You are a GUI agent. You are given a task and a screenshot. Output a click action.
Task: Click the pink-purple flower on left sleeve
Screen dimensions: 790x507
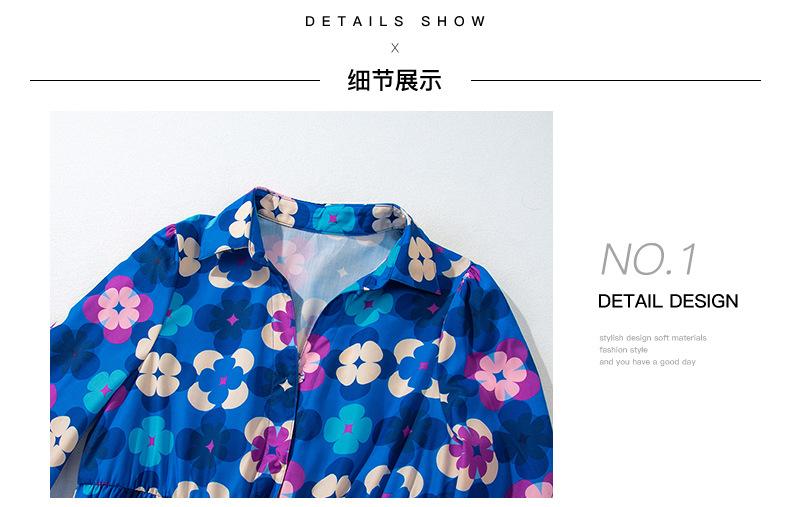pyautogui.click(x=118, y=308)
